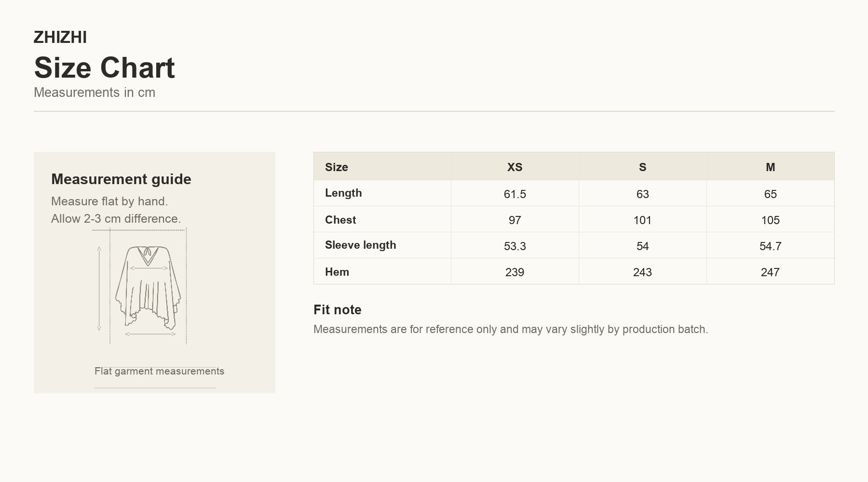Select the XS column header
The width and height of the screenshot is (868, 482).
(x=515, y=167)
